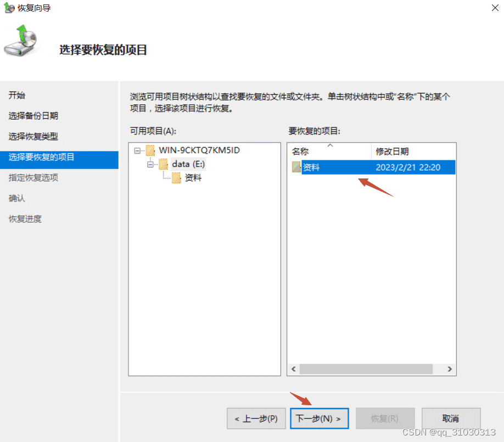504x442 pixels.
Task: Select 资料 folder label in the tree
Action: (x=193, y=178)
